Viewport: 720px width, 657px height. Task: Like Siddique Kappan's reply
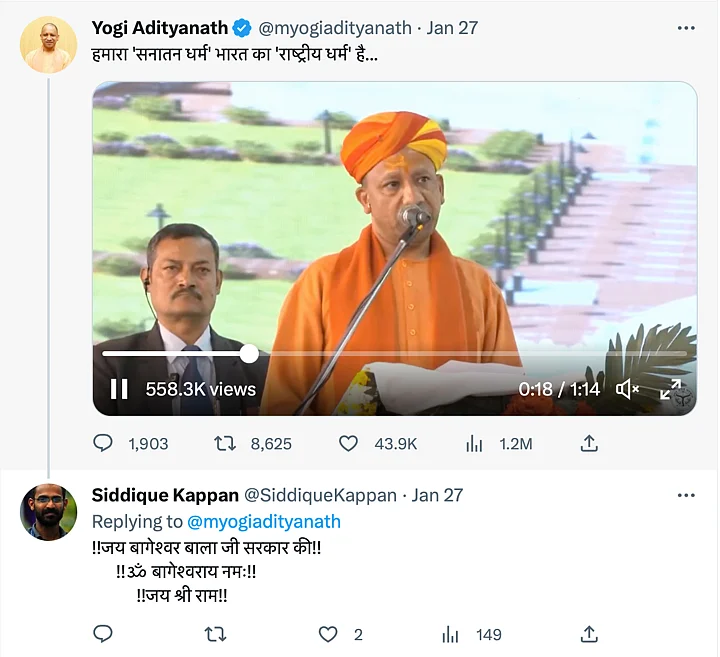328,634
